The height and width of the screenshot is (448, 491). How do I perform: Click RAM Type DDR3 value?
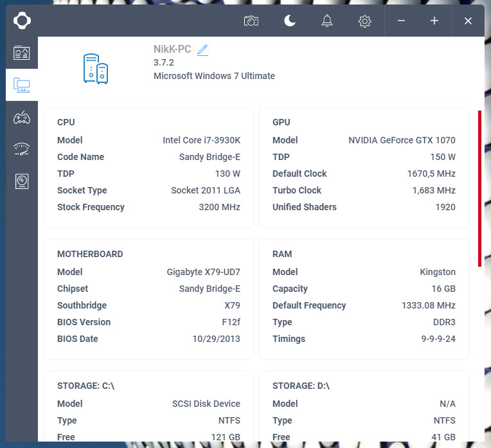tap(444, 322)
